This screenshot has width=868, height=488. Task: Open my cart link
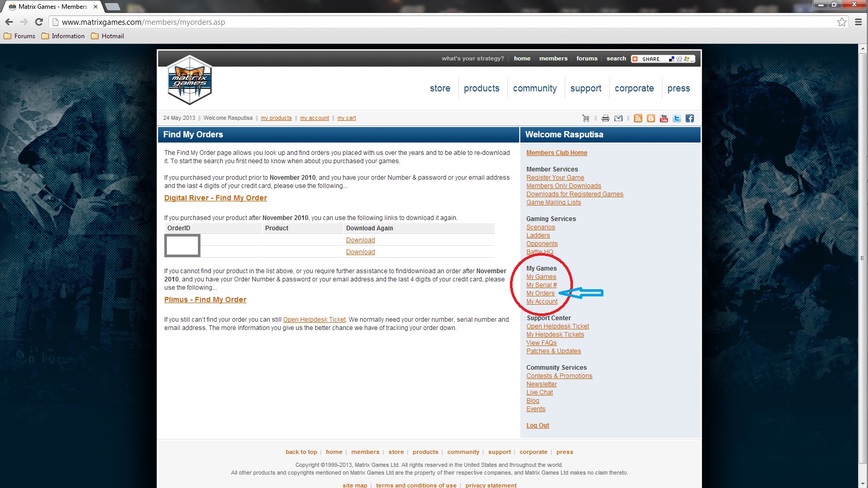347,118
